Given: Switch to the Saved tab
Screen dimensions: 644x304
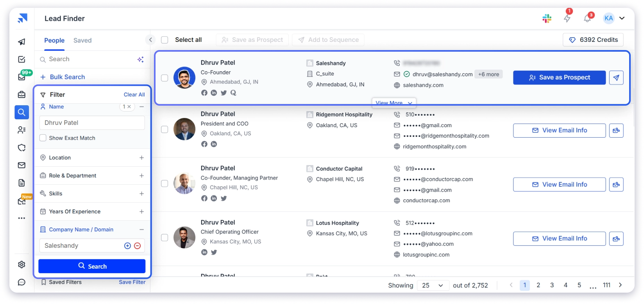Looking at the screenshot, I should pyautogui.click(x=82, y=40).
